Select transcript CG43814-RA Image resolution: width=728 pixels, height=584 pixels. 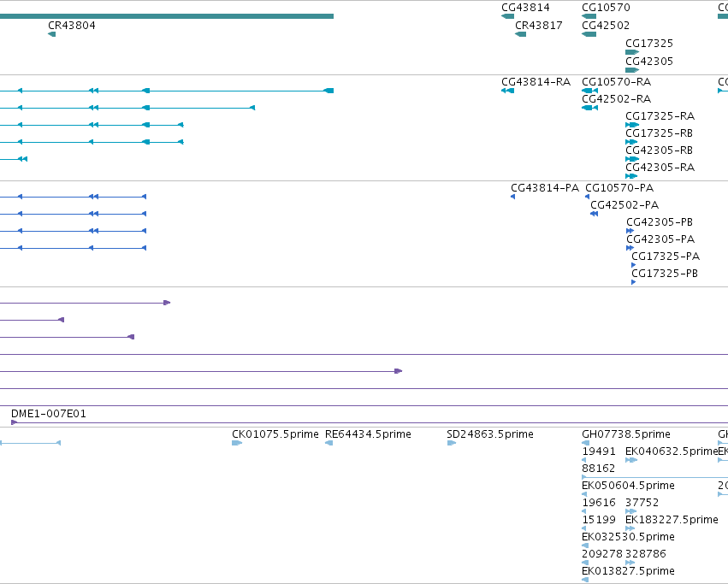point(507,91)
